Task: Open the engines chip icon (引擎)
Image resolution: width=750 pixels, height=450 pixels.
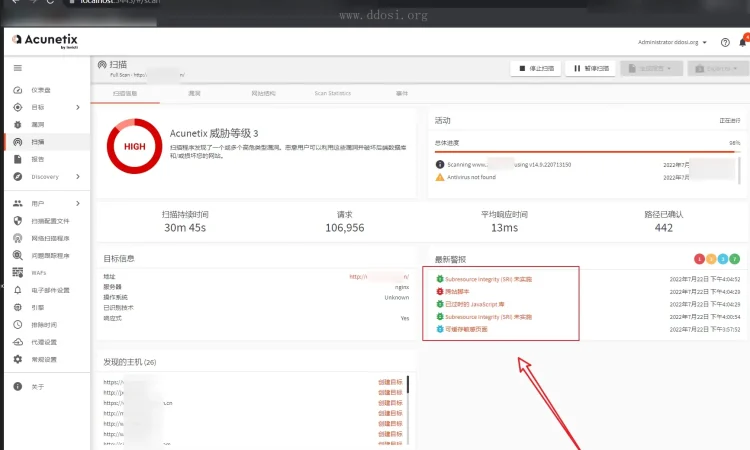Action: point(18,307)
